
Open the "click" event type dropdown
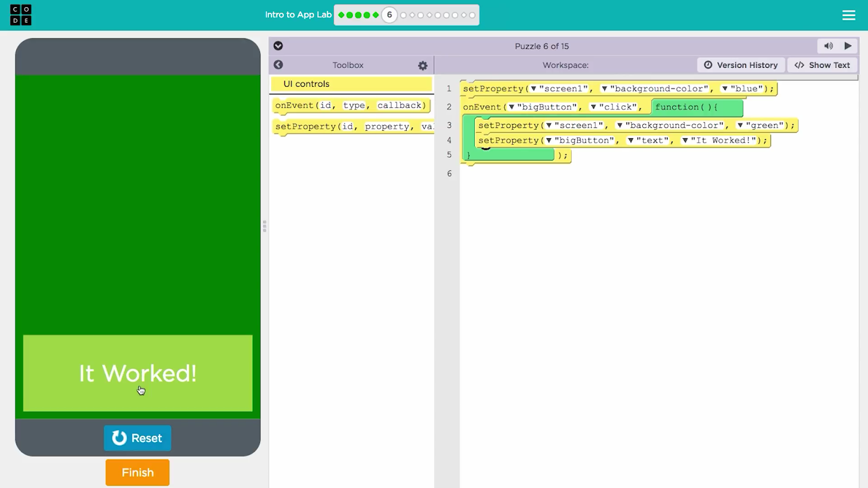pos(593,107)
